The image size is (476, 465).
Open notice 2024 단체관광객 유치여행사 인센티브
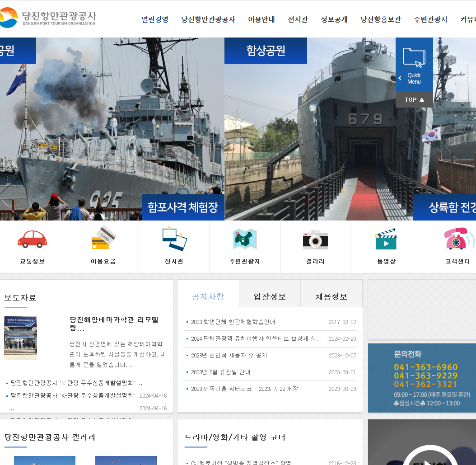pyautogui.click(x=256, y=338)
